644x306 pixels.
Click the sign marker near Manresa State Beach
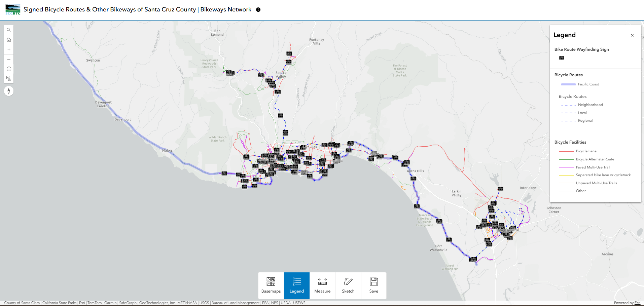pyautogui.click(x=417, y=206)
